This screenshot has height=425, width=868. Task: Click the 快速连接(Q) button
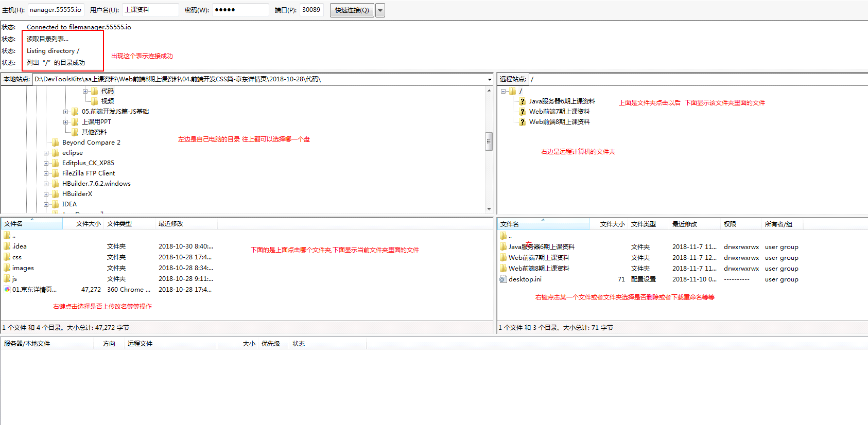tap(352, 10)
